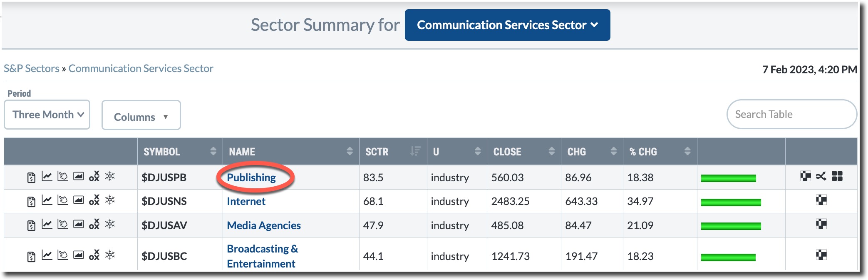Click into the Search Table field

tap(791, 114)
